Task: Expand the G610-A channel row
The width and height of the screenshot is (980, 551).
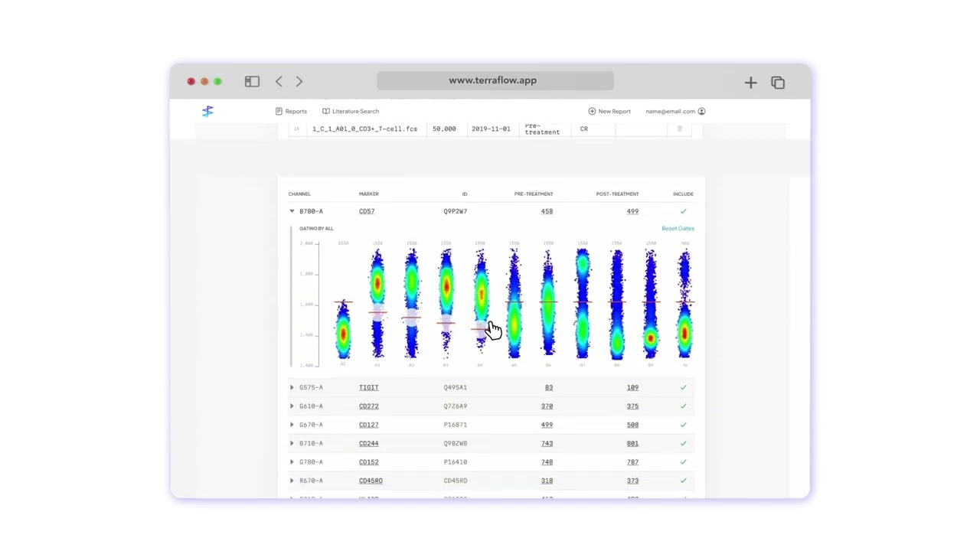Action: click(292, 406)
